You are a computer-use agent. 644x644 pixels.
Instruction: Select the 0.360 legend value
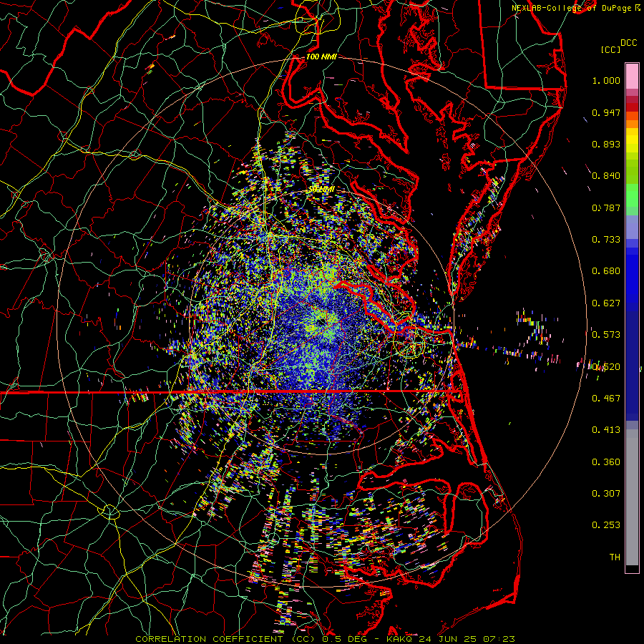[606, 462]
